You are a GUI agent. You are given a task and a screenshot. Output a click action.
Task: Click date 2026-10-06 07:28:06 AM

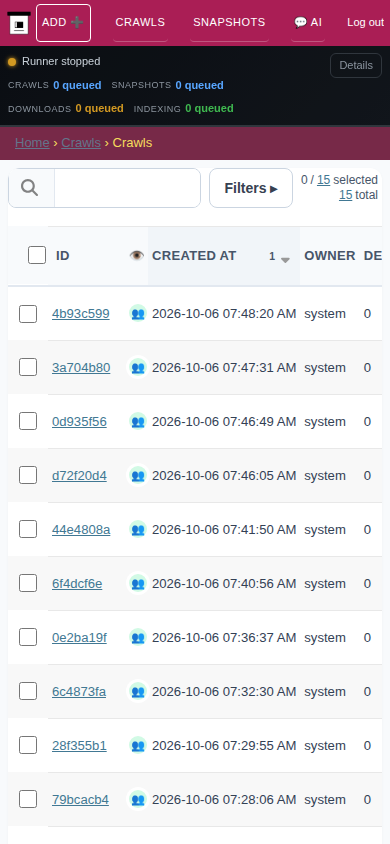(x=224, y=799)
